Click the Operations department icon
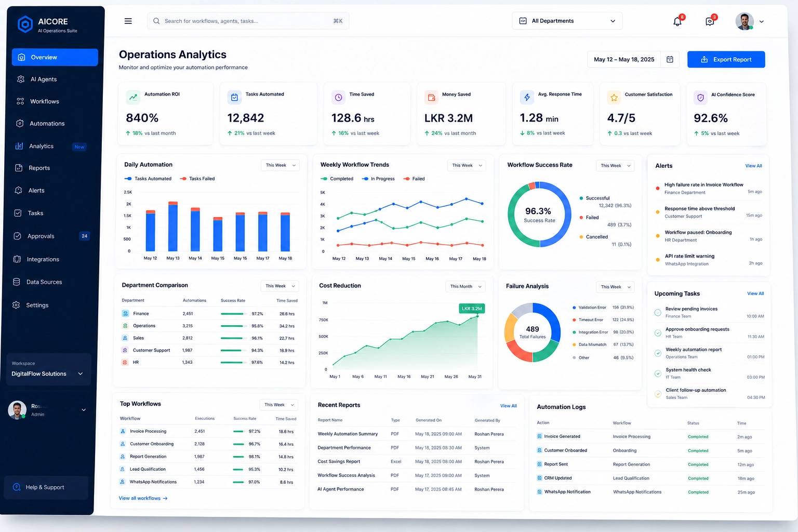The width and height of the screenshot is (798, 532). pos(125,326)
